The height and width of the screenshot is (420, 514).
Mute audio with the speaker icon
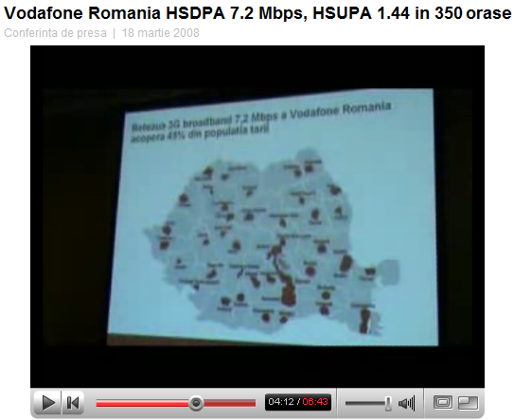pyautogui.click(x=406, y=403)
